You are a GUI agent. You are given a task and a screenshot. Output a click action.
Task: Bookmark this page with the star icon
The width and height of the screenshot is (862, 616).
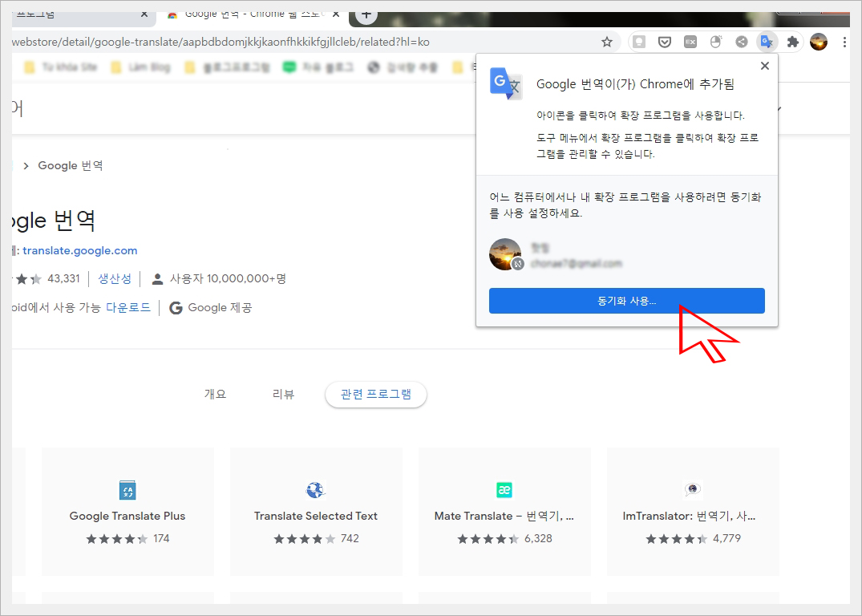607,42
